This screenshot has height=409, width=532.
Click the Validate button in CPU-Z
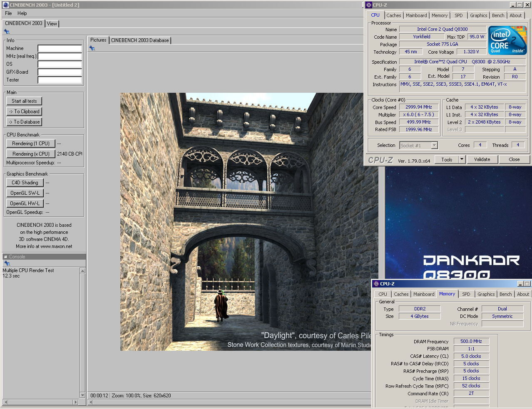tap(482, 159)
